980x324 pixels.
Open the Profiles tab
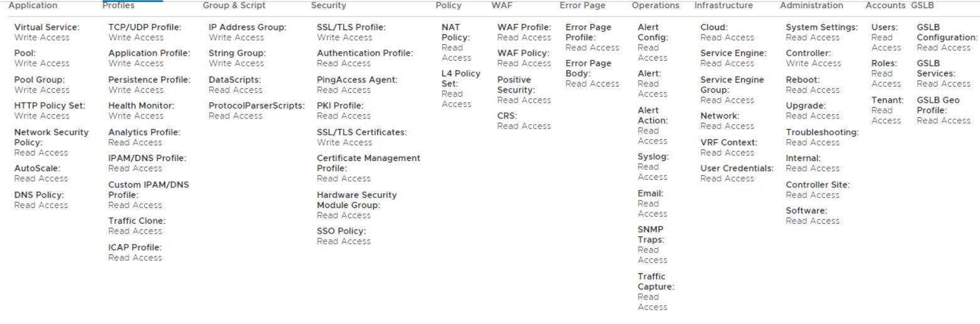[119, 6]
